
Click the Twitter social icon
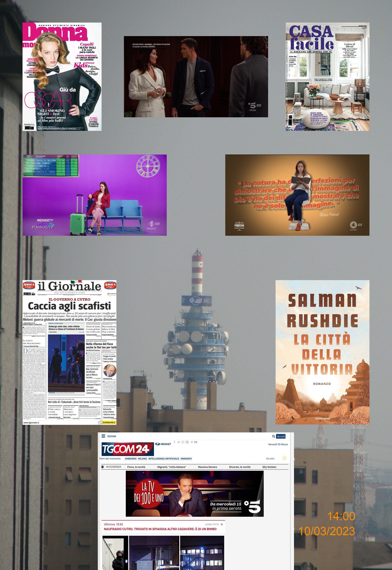click(179, 442)
